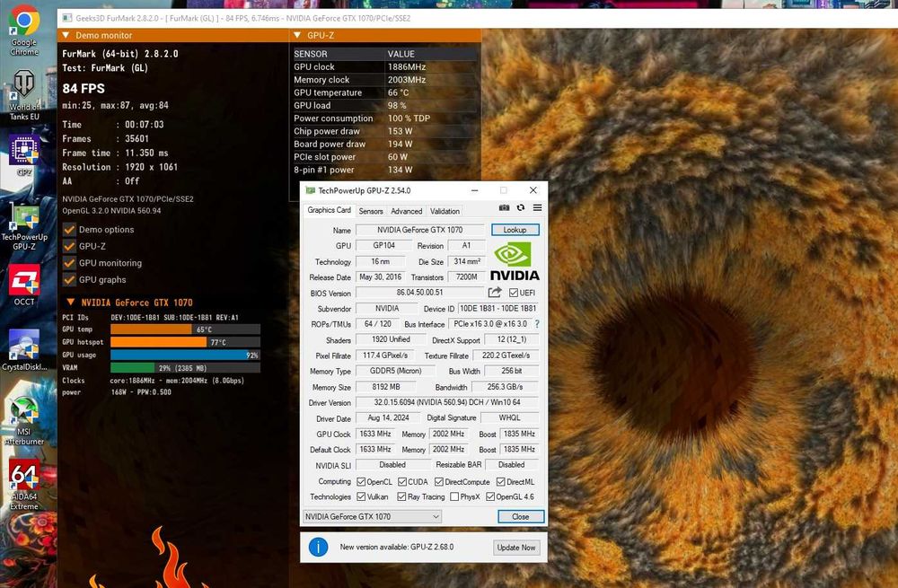The image size is (898, 588).
Task: Open Google Chrome desktop shortcut
Action: [x=24, y=31]
